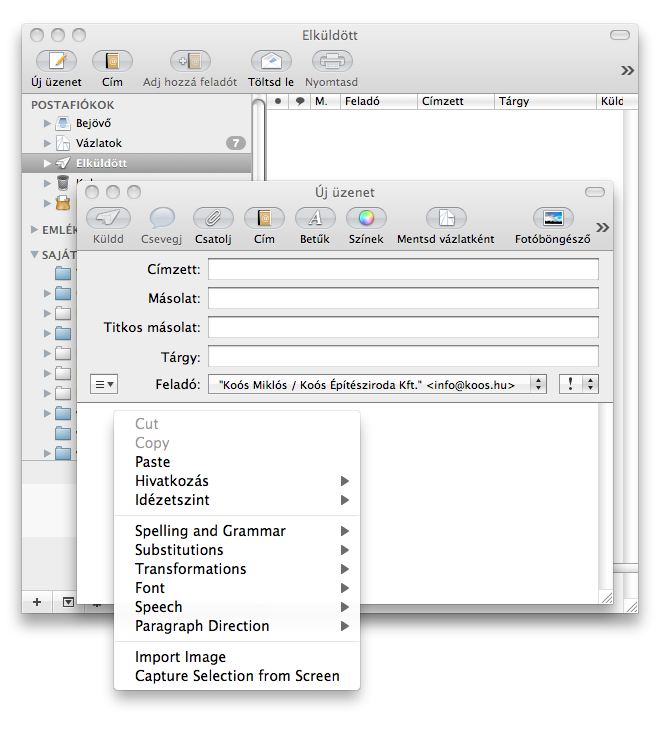This screenshot has width=665, height=733.
Task: Open the Feladó sender account dropdown
Action: pyautogui.click(x=377, y=384)
